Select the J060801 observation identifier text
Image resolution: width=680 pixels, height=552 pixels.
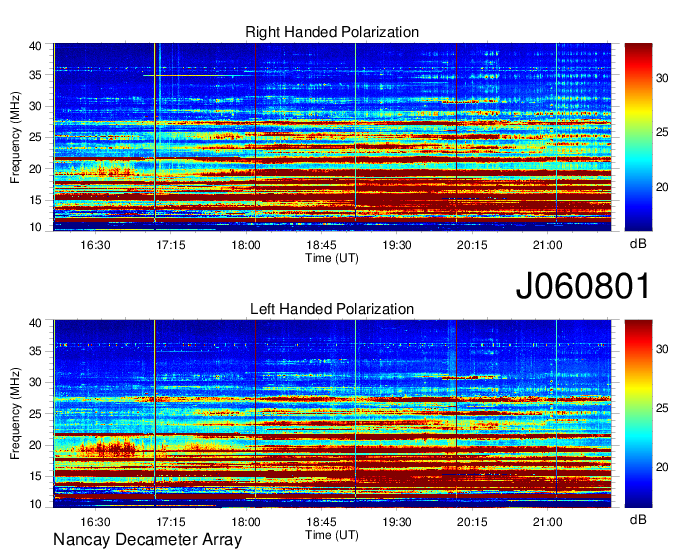tap(583, 286)
